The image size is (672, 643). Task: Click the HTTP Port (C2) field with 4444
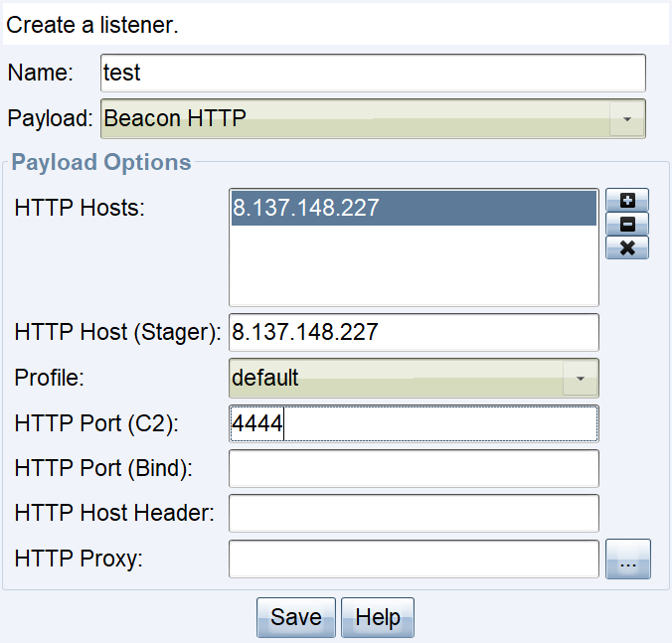[414, 423]
